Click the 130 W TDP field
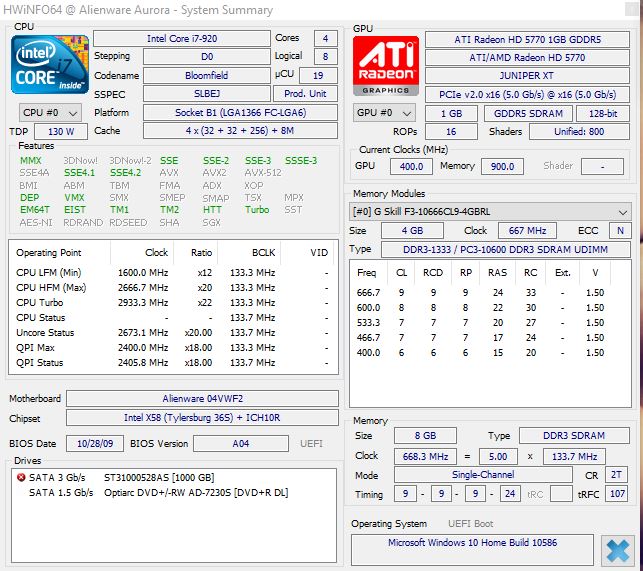This screenshot has width=643, height=571. point(61,132)
